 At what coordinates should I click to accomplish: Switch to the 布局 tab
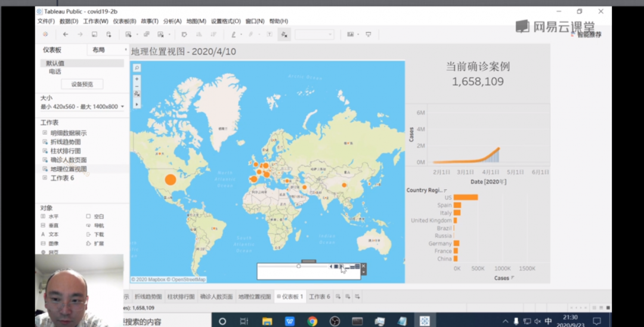tap(98, 50)
